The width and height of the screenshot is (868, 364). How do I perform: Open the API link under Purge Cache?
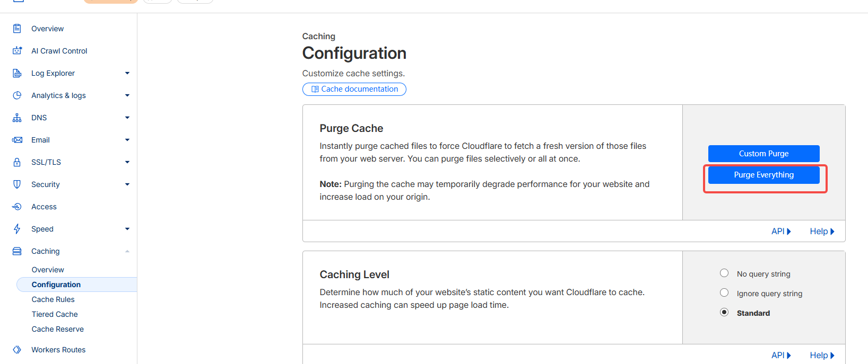coord(780,230)
